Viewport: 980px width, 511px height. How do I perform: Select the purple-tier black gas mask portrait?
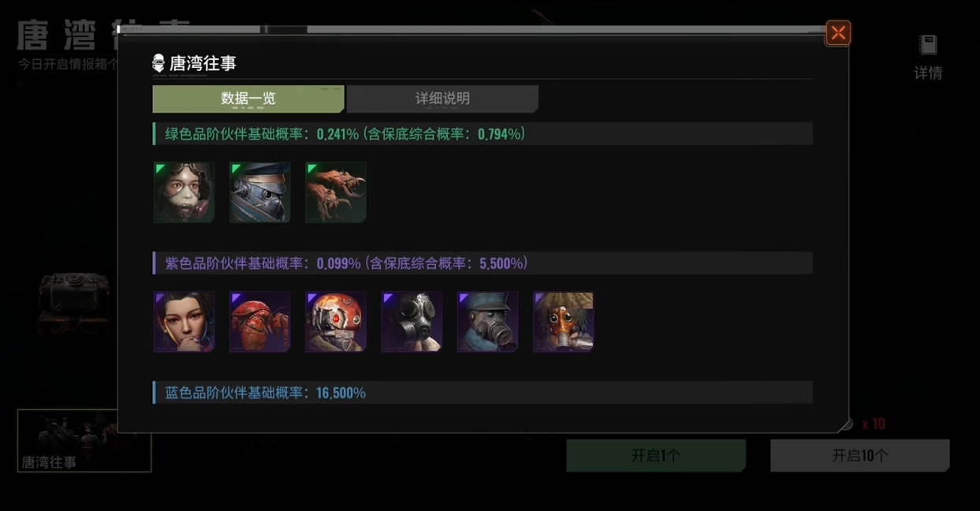[x=412, y=322]
